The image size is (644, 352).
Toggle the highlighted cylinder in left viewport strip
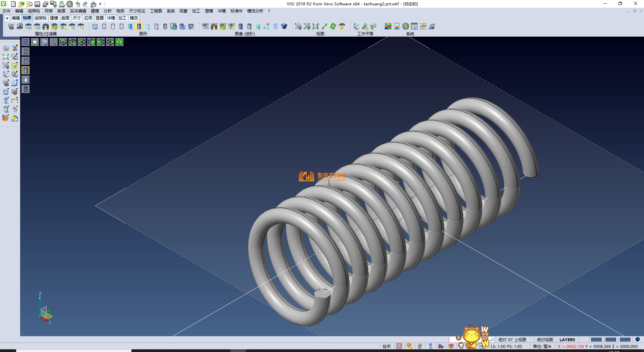click(26, 70)
